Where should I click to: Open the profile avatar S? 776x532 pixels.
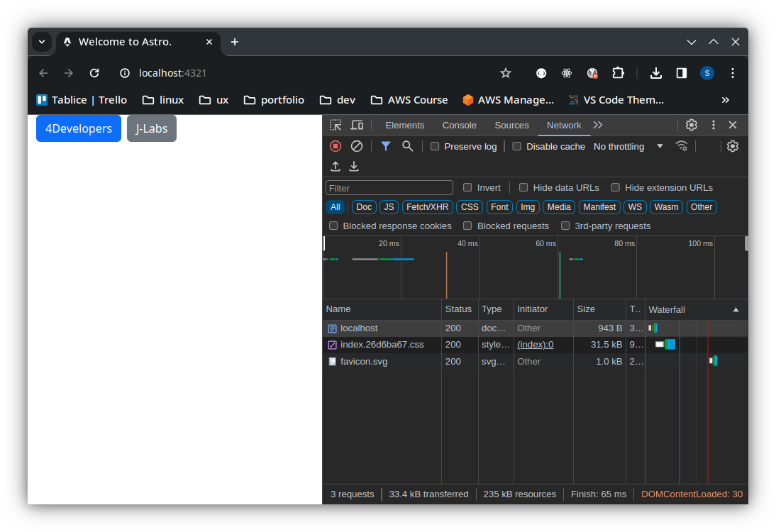click(x=707, y=73)
